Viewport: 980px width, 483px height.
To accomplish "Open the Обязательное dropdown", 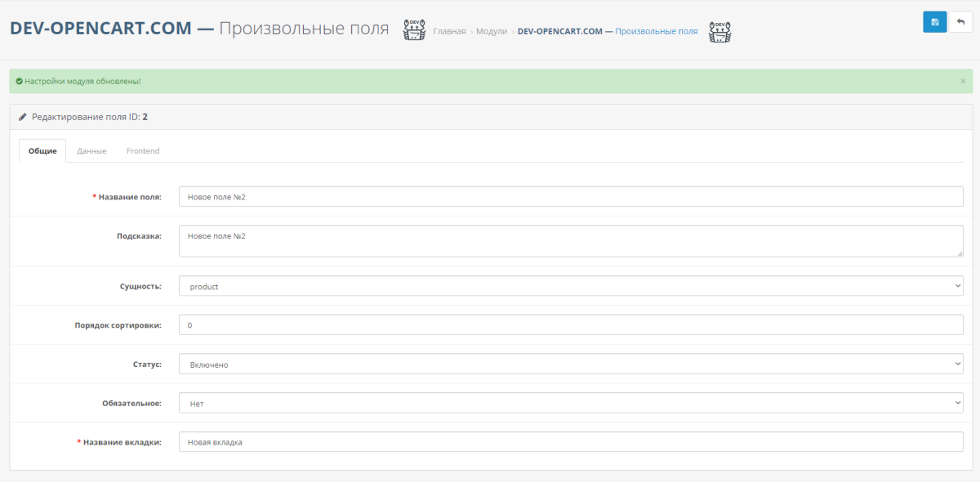I will point(571,403).
